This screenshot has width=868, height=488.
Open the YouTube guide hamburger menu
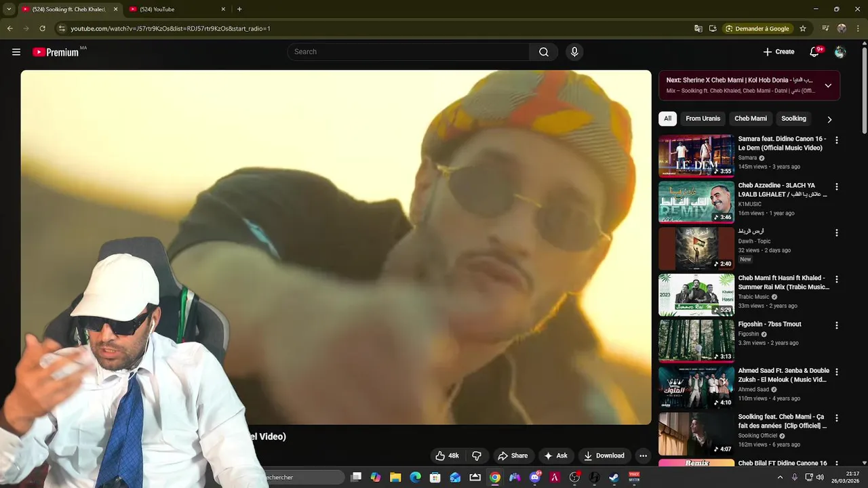click(x=16, y=52)
